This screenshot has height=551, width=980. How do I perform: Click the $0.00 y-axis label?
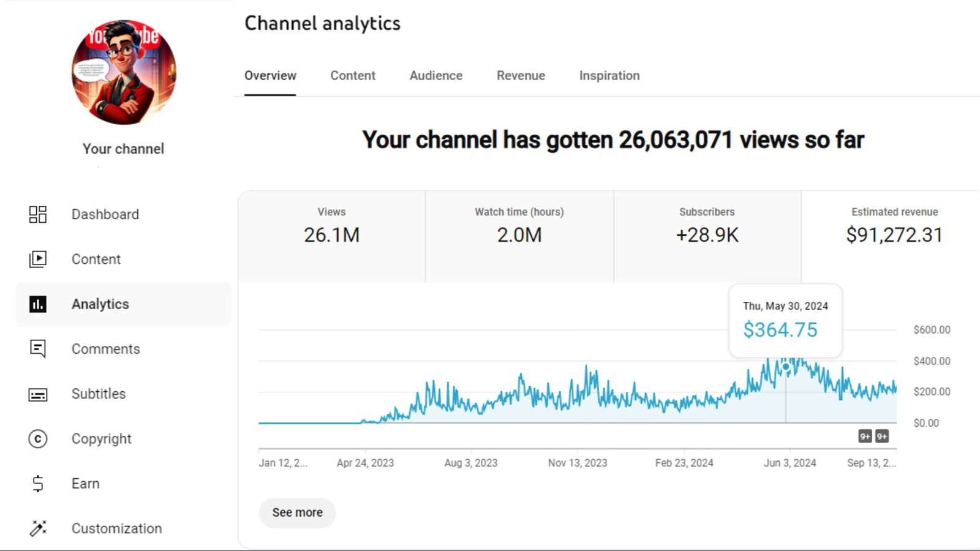(926, 422)
